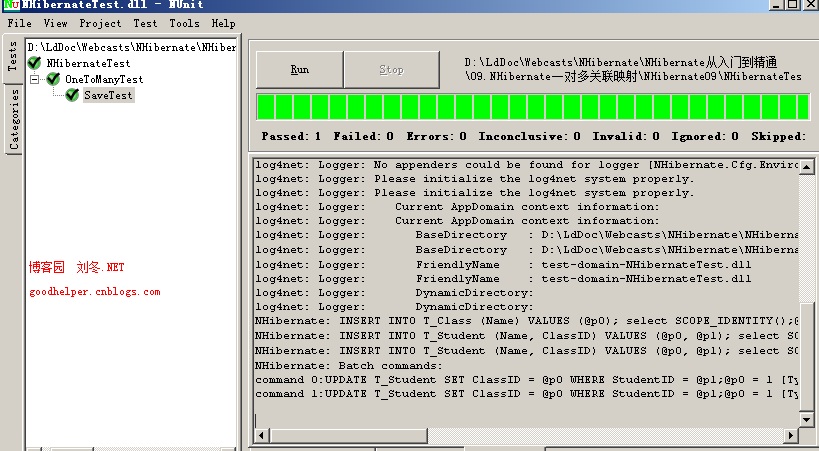Click the green checkmark beside NHibernateTest
The width and height of the screenshot is (819, 451).
34,63
